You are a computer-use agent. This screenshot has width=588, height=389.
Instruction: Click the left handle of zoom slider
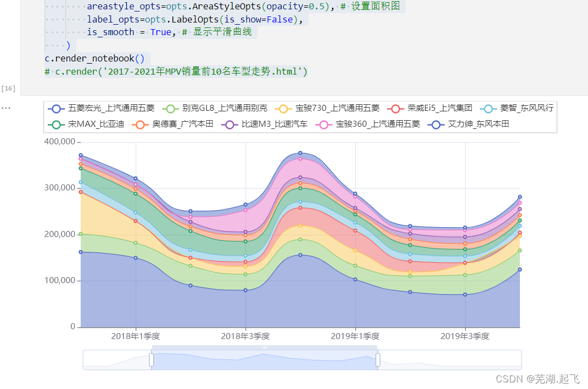pyautogui.click(x=152, y=359)
